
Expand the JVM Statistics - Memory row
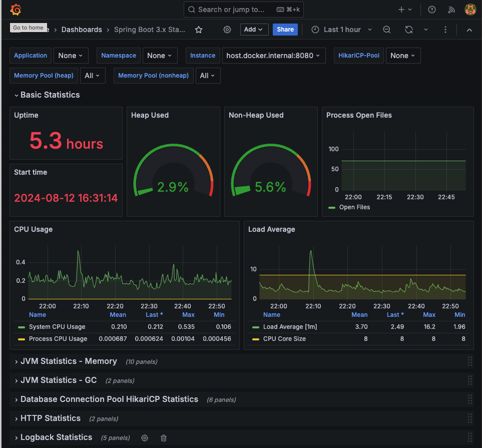coord(69,361)
